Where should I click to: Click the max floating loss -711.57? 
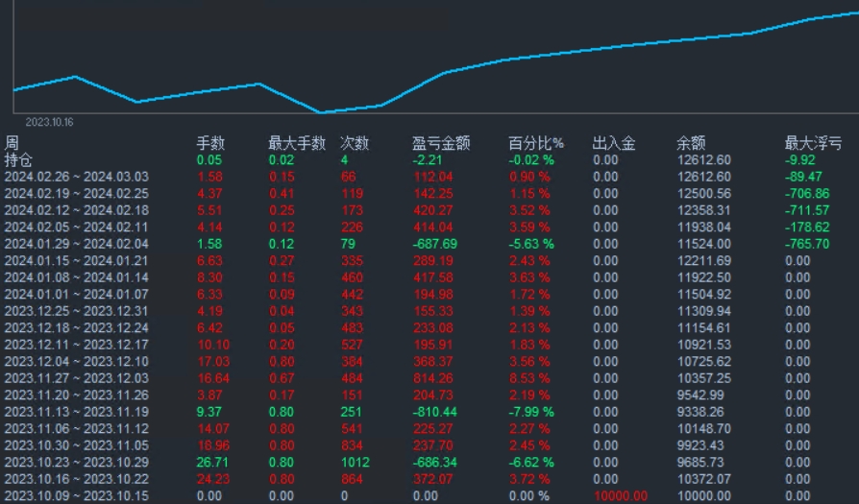click(x=807, y=210)
